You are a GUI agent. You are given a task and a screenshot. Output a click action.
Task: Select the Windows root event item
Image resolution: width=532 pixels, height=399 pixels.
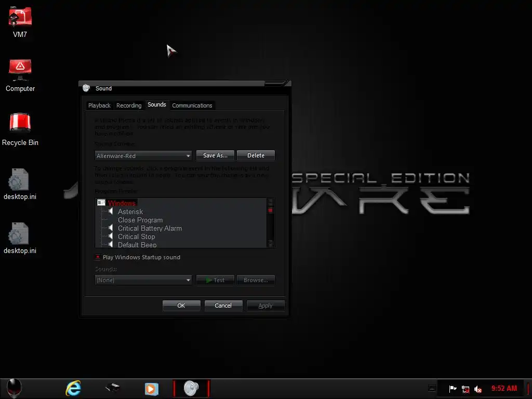[122, 203]
